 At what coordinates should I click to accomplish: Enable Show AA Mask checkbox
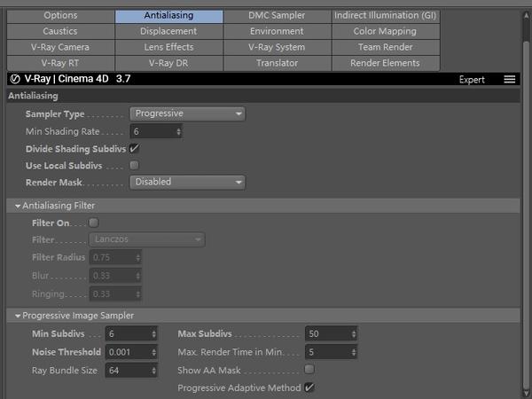pyautogui.click(x=309, y=369)
